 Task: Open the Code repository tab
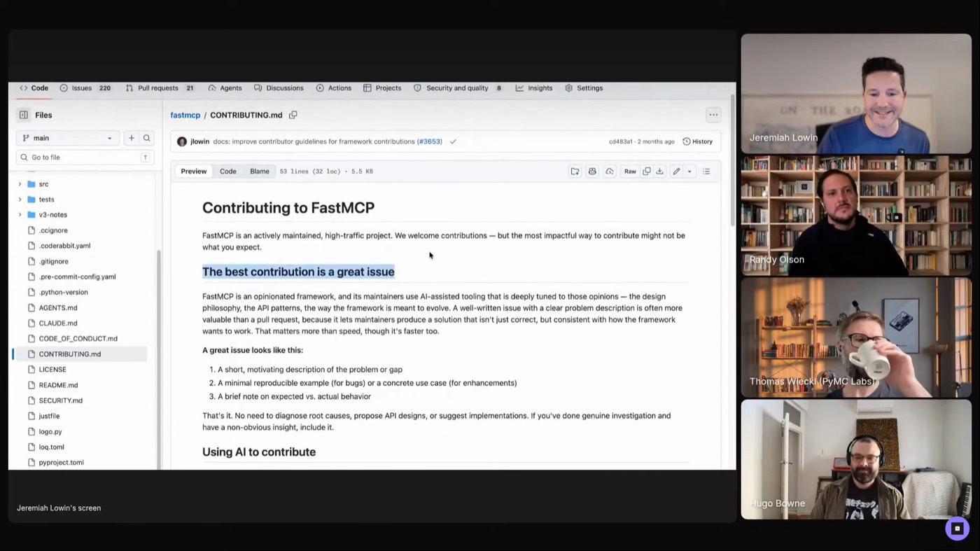tap(34, 88)
